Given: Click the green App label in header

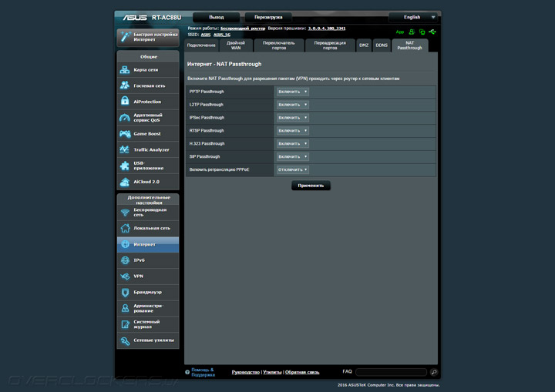Looking at the screenshot, I should 400,32.
